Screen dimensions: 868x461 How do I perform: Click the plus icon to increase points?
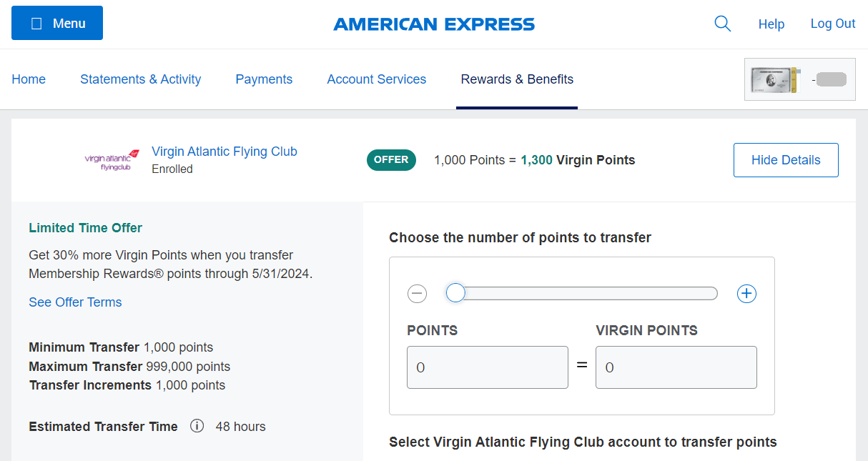click(746, 294)
